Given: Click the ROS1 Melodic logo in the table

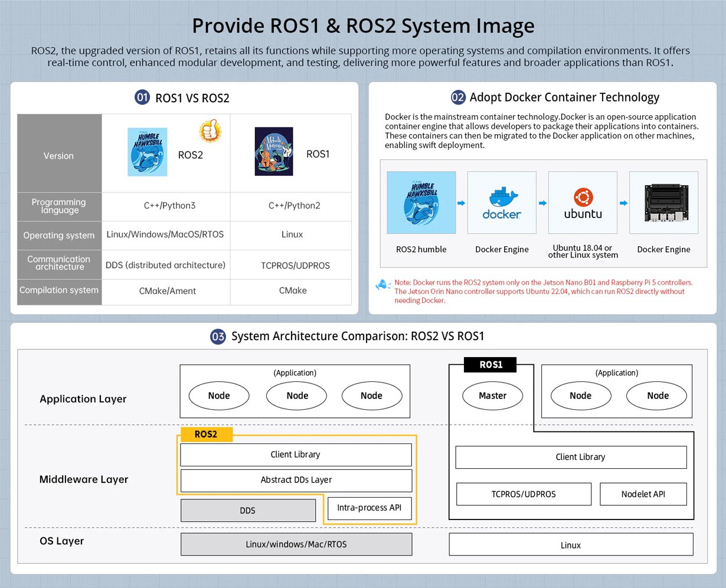Looking at the screenshot, I should point(274,152).
